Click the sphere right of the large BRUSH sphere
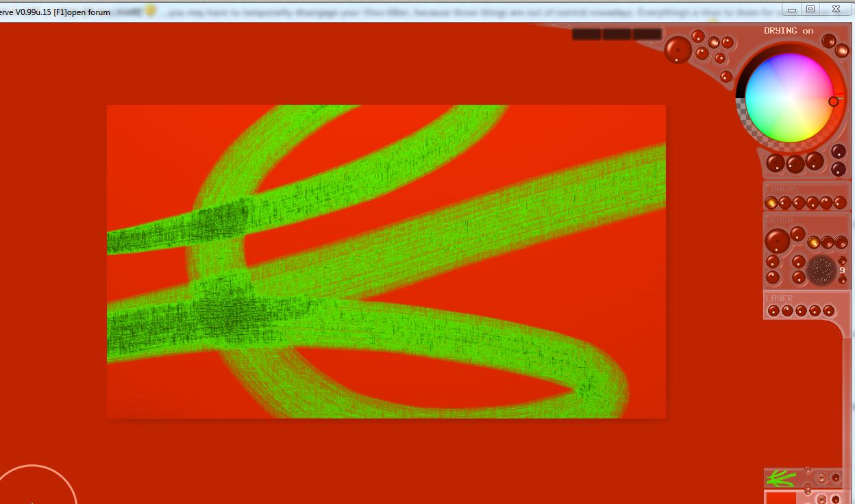 (797, 234)
